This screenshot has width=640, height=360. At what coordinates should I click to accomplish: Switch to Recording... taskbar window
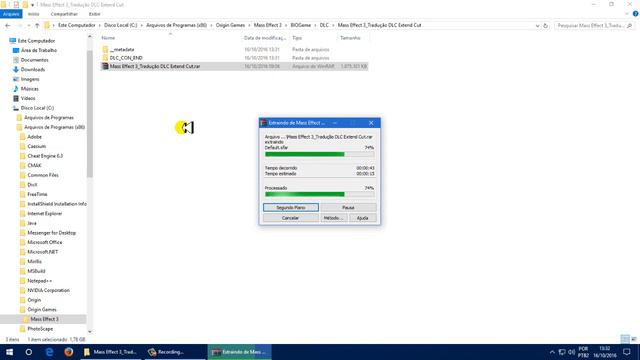click(174, 352)
